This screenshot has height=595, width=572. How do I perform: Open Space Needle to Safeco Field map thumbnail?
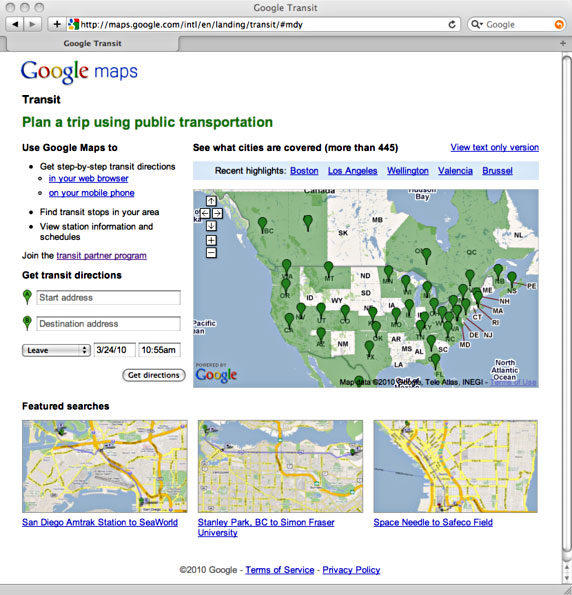click(455, 466)
